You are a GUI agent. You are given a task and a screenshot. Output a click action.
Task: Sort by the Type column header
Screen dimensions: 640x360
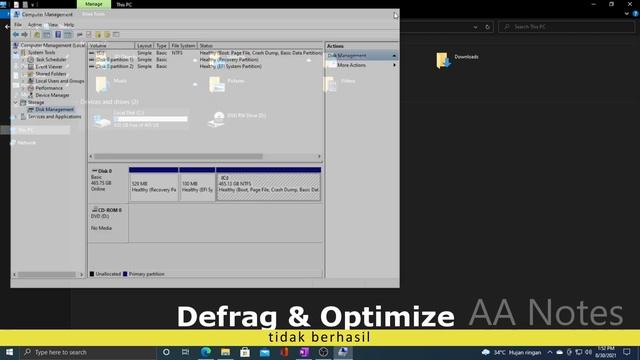click(162, 46)
